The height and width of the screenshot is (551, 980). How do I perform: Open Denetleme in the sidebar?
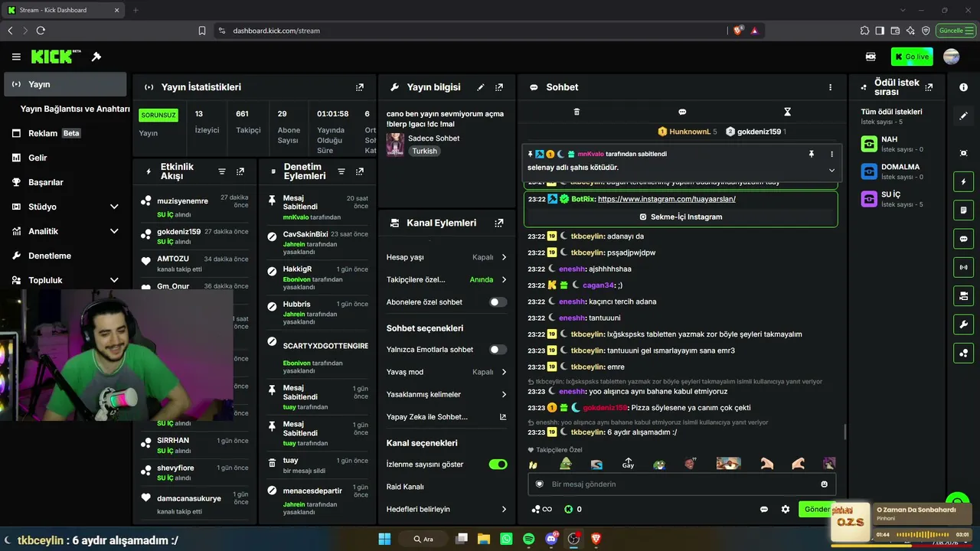(65, 256)
